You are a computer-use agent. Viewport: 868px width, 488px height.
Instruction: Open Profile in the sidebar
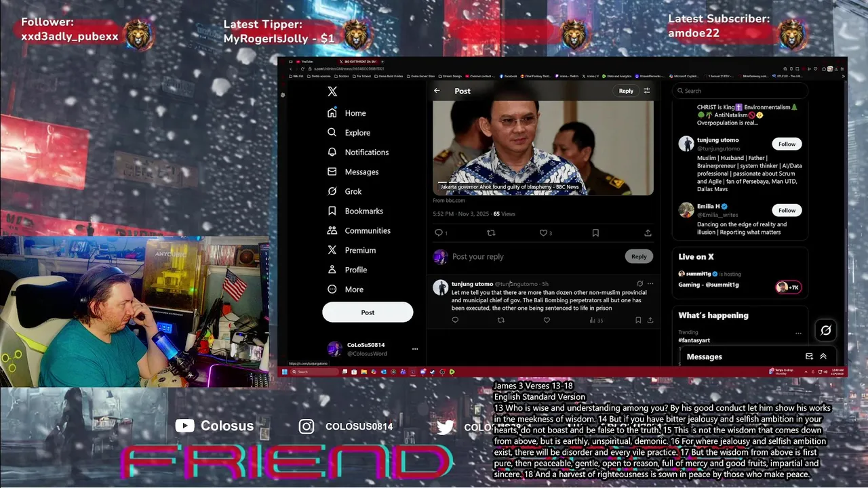click(347, 270)
